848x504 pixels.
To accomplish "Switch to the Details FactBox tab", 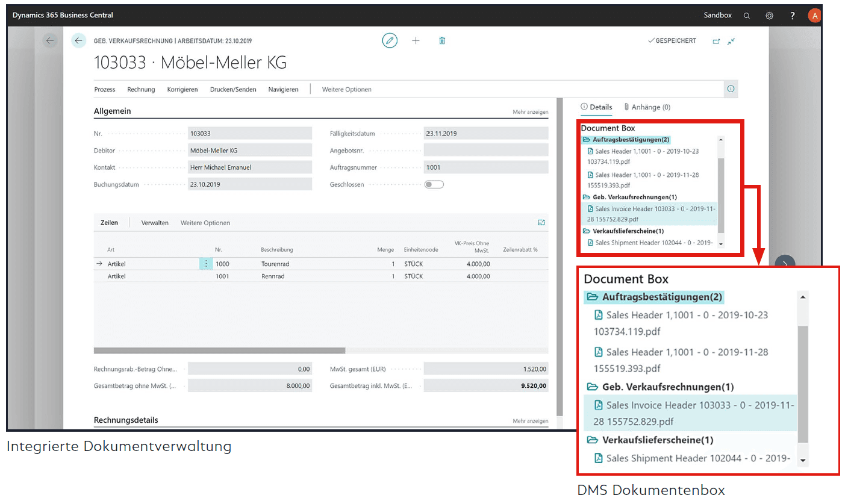I will [x=596, y=107].
